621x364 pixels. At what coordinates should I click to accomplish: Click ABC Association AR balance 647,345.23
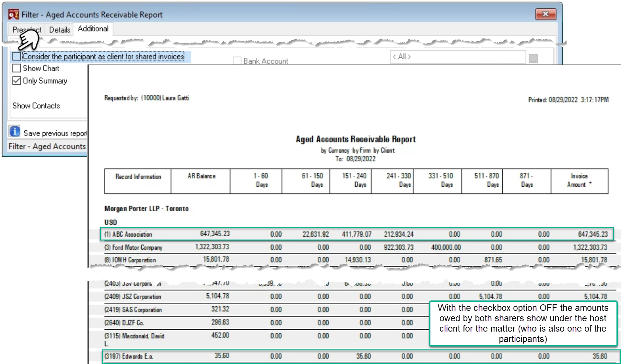pyautogui.click(x=215, y=234)
